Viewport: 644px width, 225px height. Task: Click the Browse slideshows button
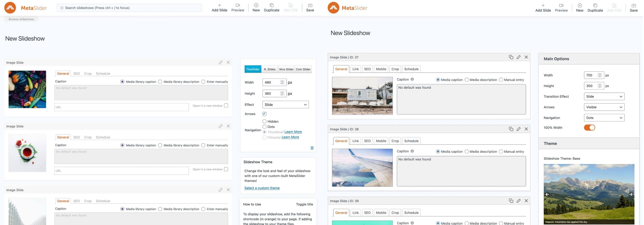pyautogui.click(x=21, y=19)
